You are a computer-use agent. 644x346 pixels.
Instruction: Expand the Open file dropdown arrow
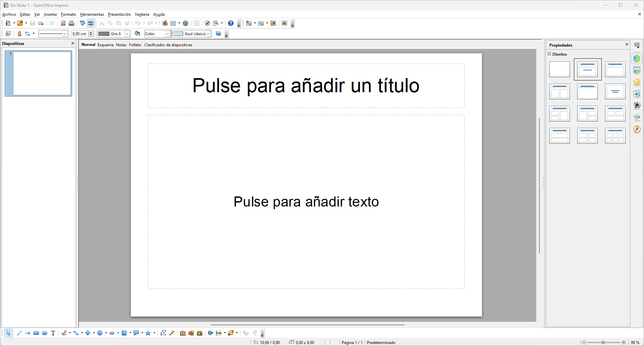point(26,23)
